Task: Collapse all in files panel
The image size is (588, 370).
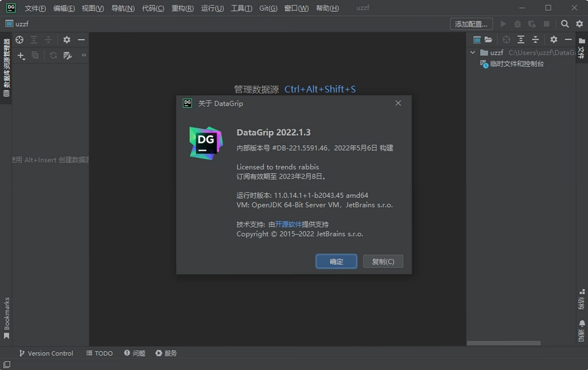Action: point(536,40)
